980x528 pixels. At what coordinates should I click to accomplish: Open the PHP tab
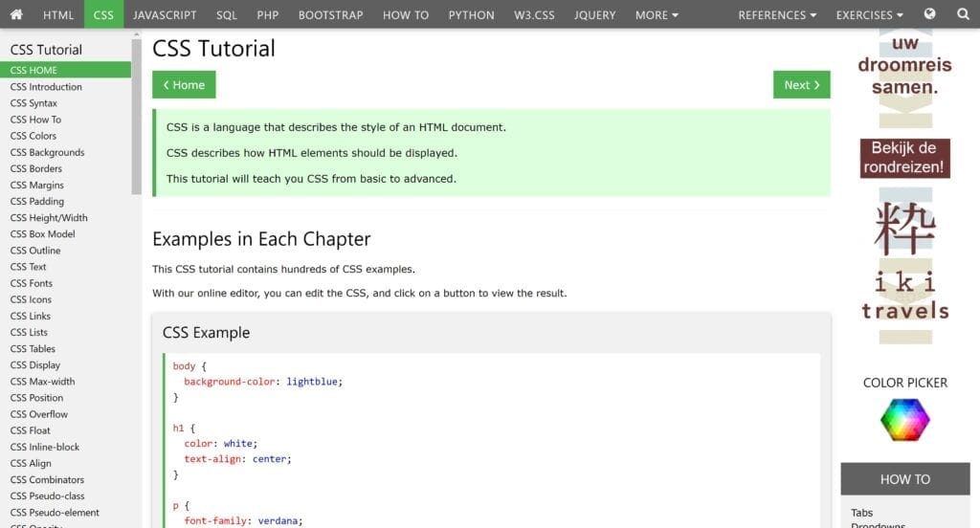point(268,14)
